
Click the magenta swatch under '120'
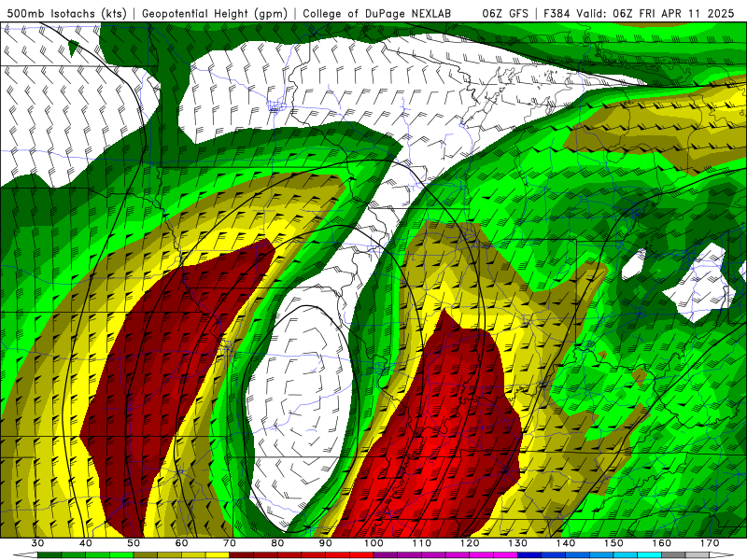tap(482, 555)
